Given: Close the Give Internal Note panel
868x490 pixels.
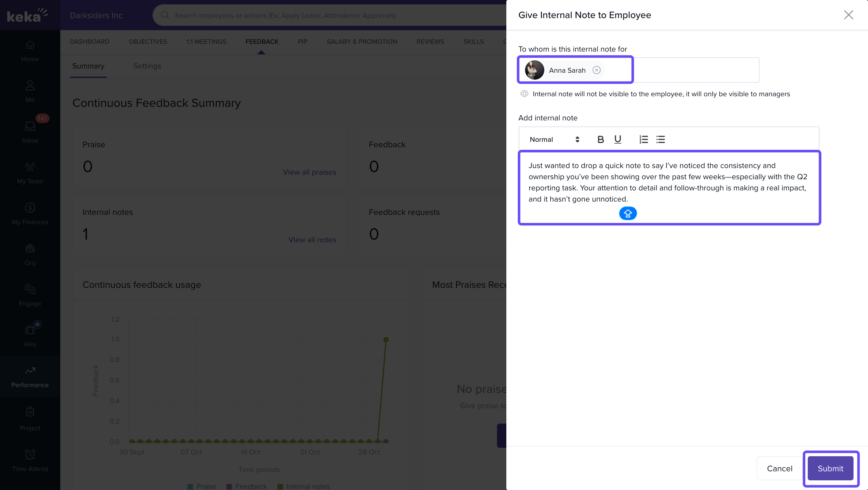Looking at the screenshot, I should click(848, 15).
